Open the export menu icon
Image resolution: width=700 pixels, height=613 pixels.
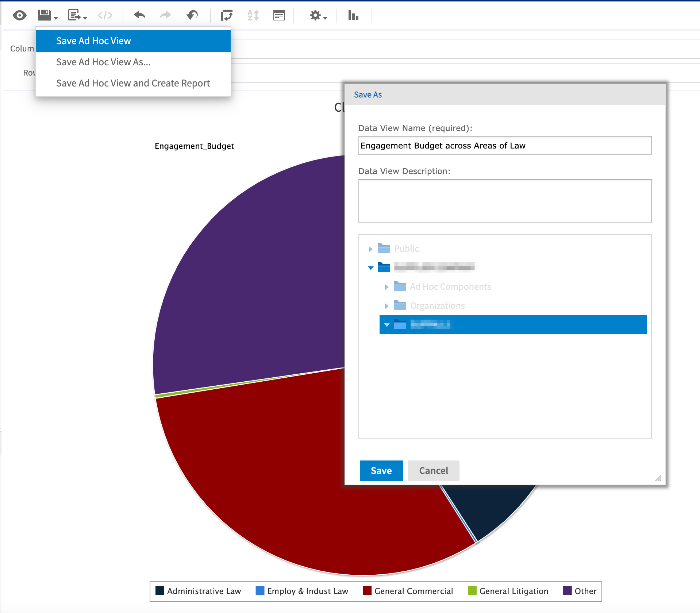77,15
